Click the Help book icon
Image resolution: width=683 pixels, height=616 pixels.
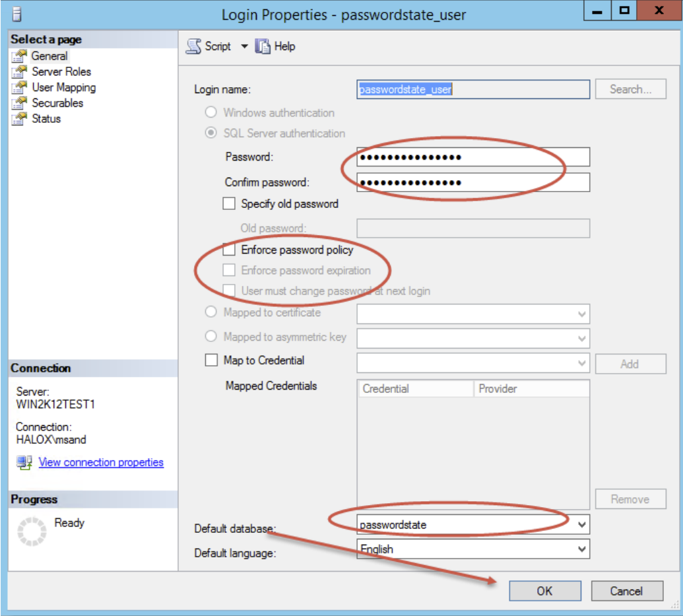point(262,46)
